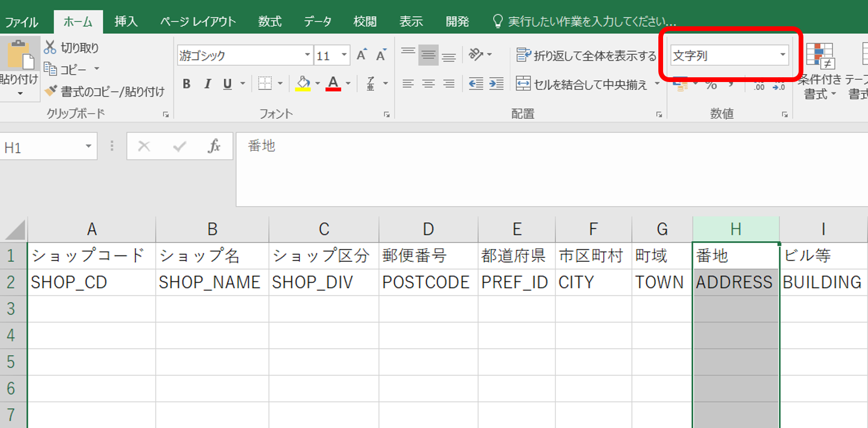Open the number format dropdown showing 文字列
The height and width of the screenshot is (428, 868).
(x=782, y=55)
